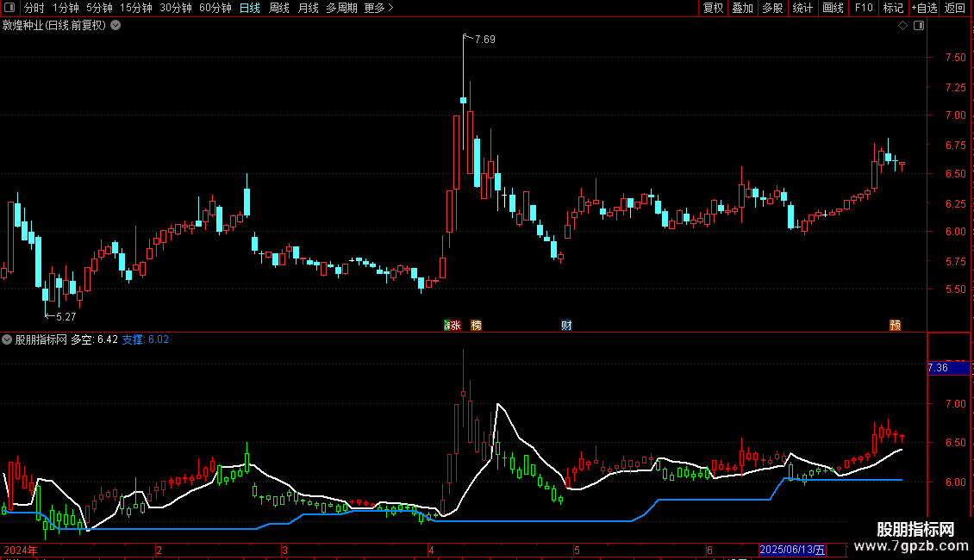Open F10 company information
The height and width of the screenshot is (560, 974).
point(864,8)
